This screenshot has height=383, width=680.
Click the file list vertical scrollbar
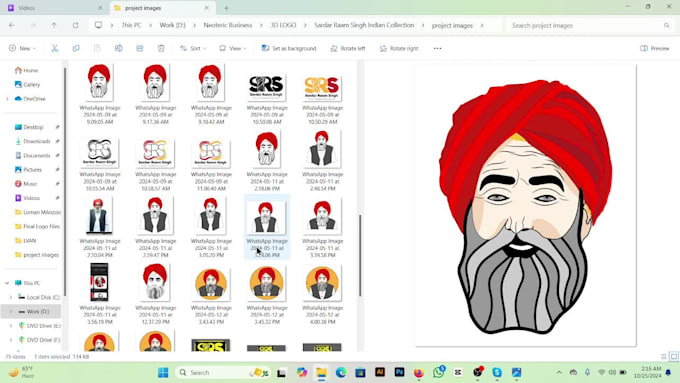[360, 255]
